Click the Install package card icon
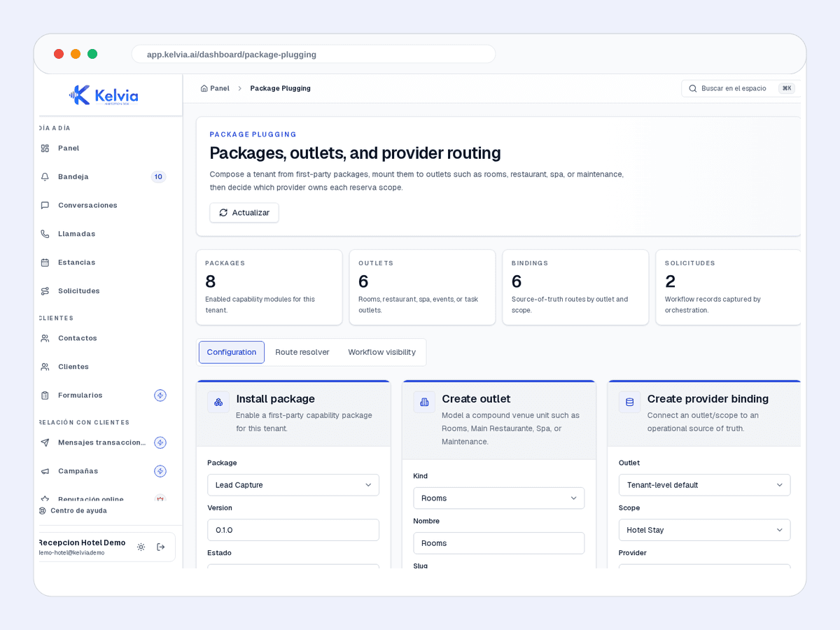Image resolution: width=840 pixels, height=630 pixels. pos(218,402)
